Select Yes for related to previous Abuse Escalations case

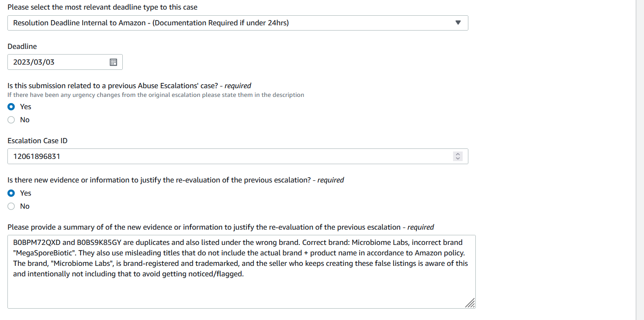point(11,107)
